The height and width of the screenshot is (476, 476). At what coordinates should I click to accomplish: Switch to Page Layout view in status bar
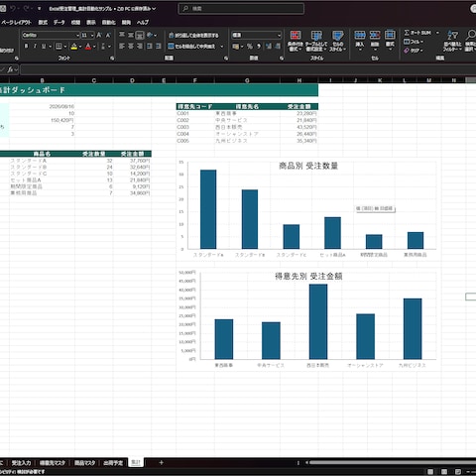[x=444, y=472]
